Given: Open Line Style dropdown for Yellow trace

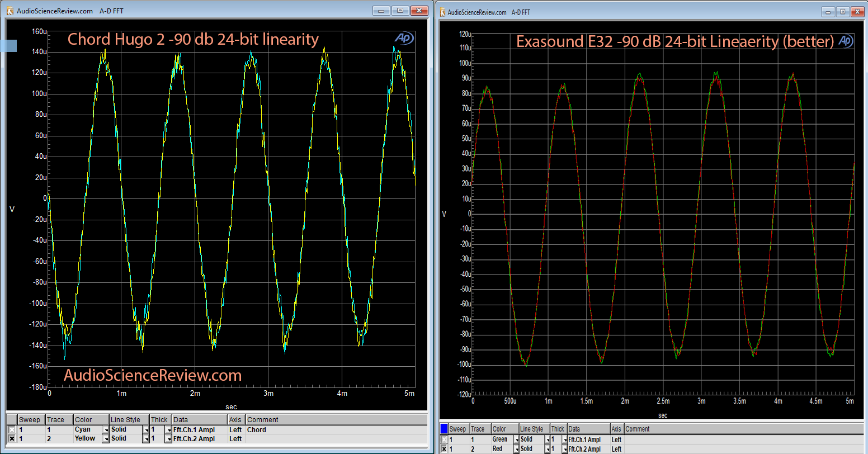Looking at the screenshot, I should click(145, 439).
